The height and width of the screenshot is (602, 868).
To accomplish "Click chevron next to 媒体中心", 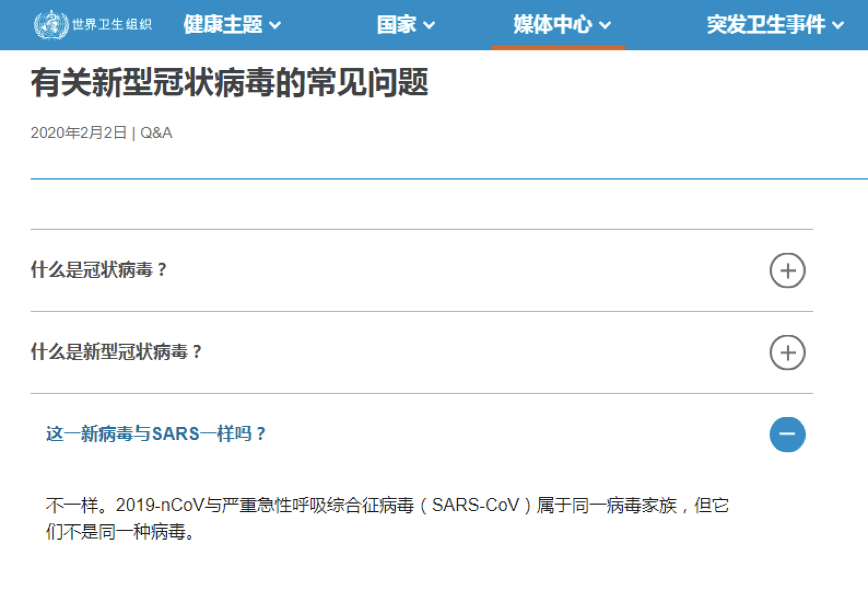I will coord(606,25).
